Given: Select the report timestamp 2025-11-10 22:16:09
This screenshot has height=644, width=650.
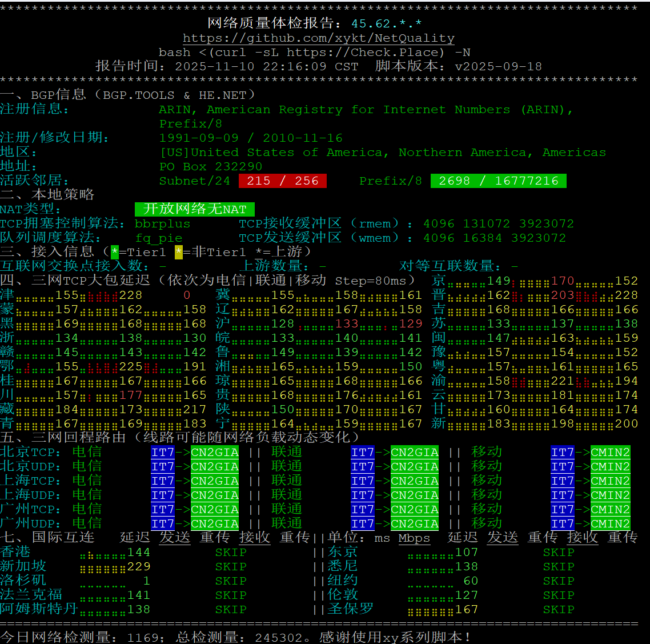Looking at the screenshot, I should click(251, 67).
